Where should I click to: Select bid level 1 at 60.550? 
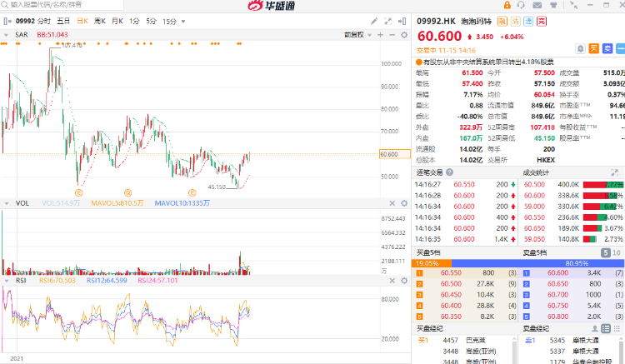(x=465, y=273)
